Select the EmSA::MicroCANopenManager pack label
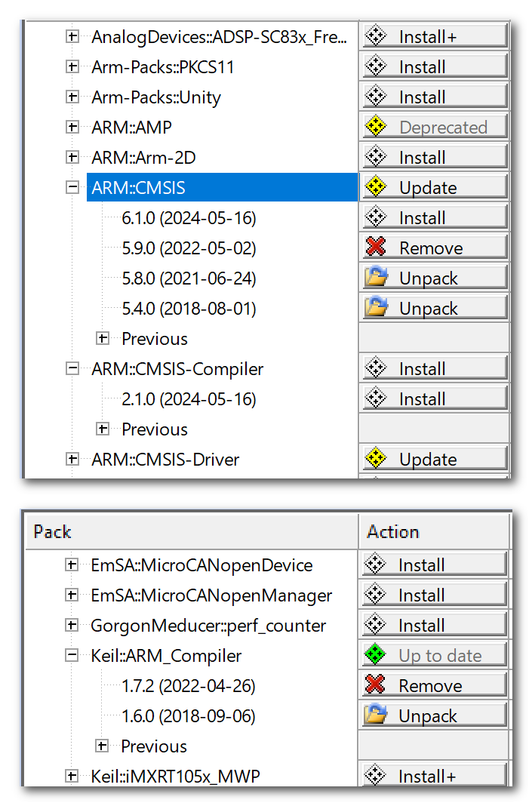 (x=211, y=595)
